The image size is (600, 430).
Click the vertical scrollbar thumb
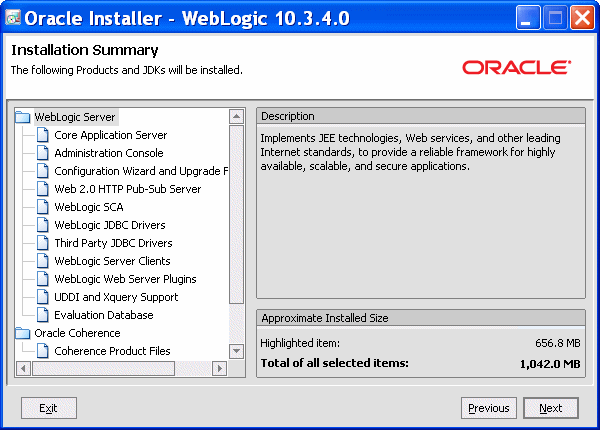click(236, 214)
